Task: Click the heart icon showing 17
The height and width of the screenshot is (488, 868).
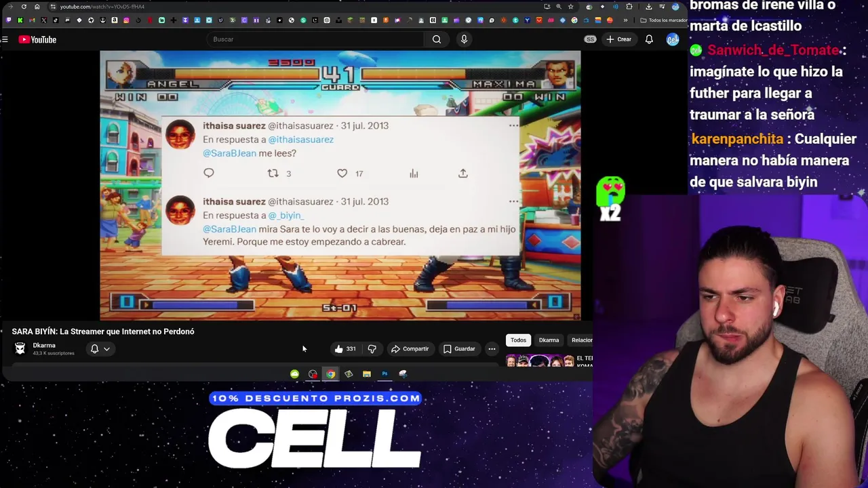Action: tap(342, 174)
